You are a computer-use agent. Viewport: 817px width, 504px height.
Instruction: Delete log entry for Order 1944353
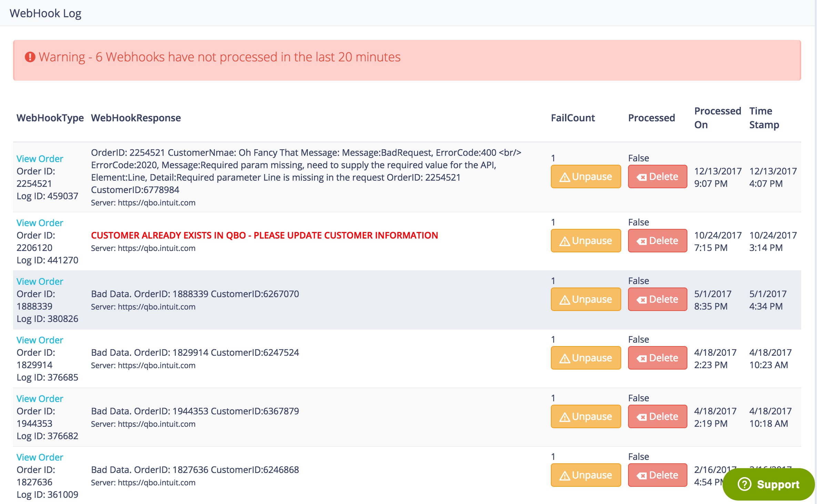pos(657,416)
